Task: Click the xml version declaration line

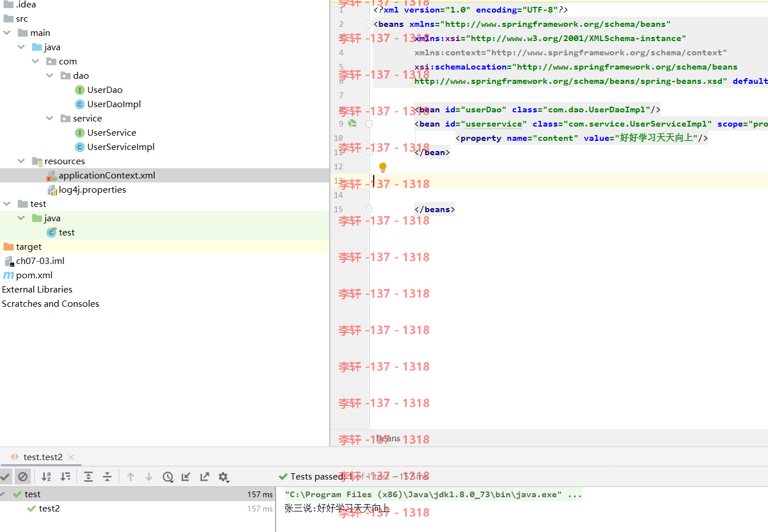Action: pos(471,10)
